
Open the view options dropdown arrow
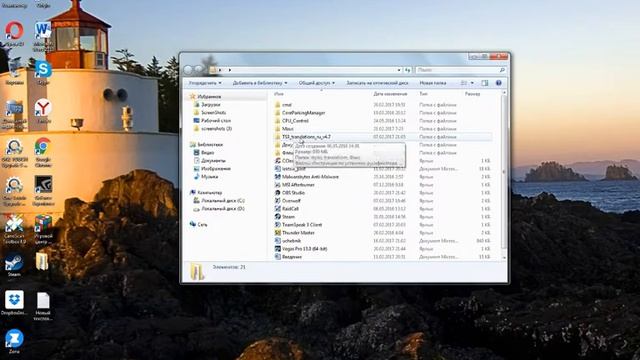click(x=472, y=83)
